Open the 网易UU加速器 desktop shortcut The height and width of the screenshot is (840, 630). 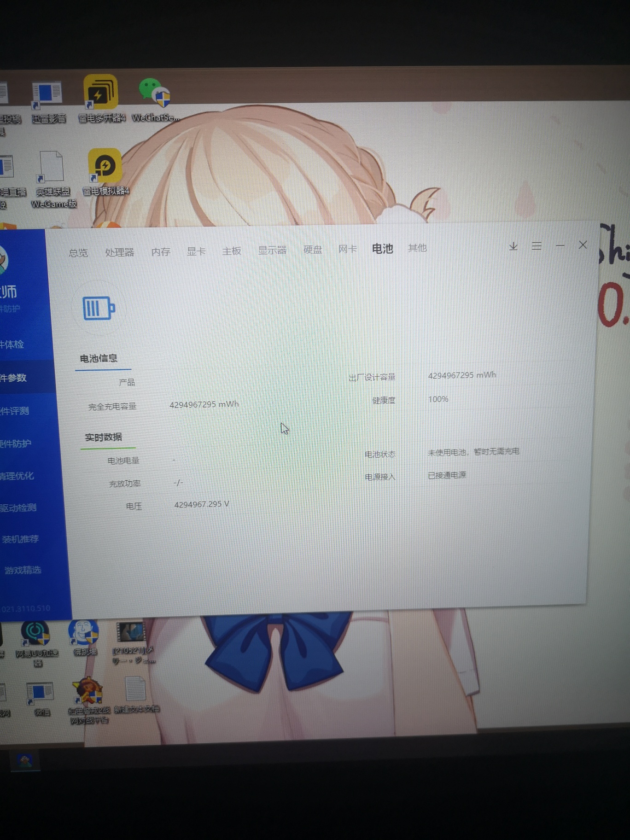pos(37,643)
